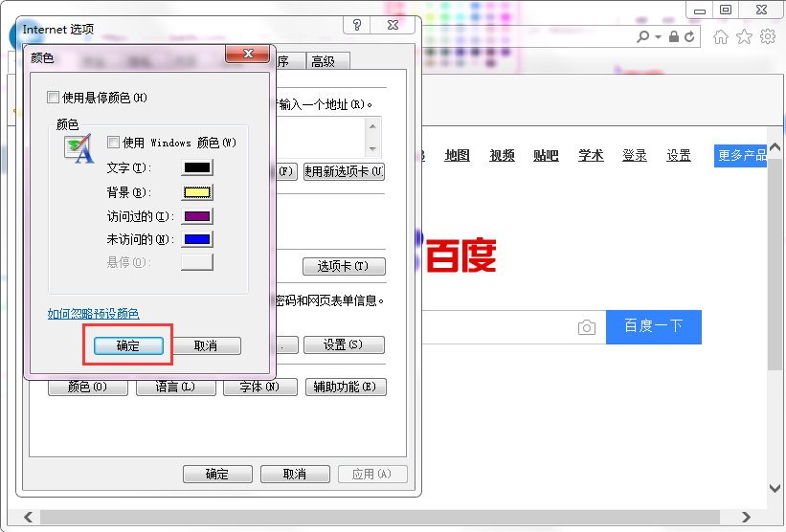Click the Baidu logo
Image resolution: width=786 pixels, height=532 pixels.
coord(459,255)
